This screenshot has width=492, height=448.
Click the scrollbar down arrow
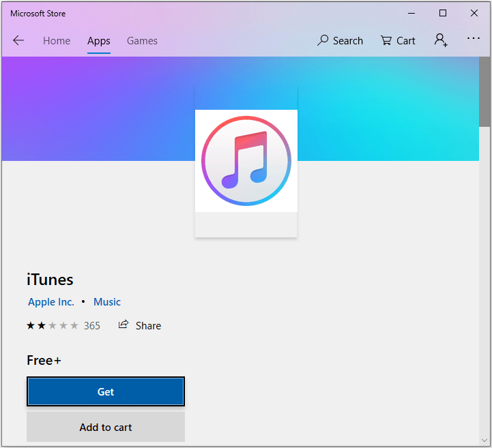point(484,440)
